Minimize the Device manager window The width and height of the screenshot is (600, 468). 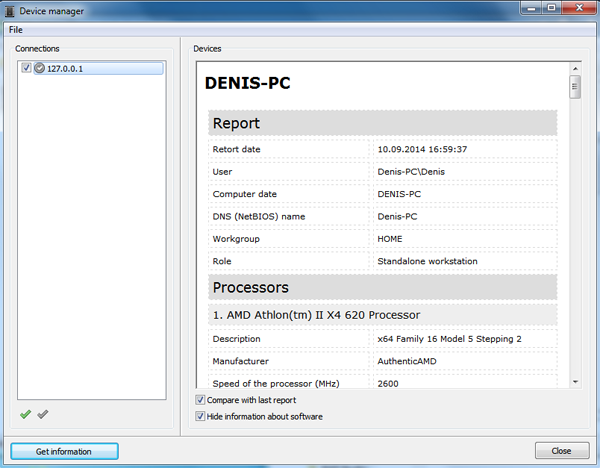pyautogui.click(x=532, y=8)
